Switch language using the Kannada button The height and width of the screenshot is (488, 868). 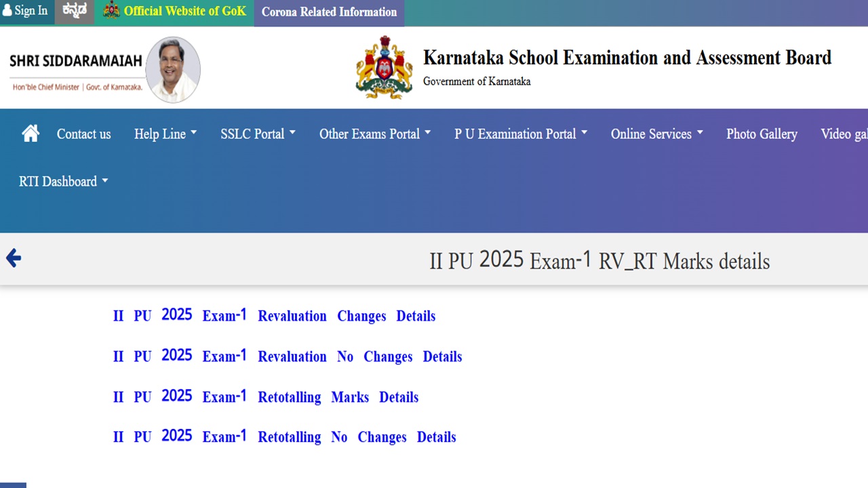point(74,12)
